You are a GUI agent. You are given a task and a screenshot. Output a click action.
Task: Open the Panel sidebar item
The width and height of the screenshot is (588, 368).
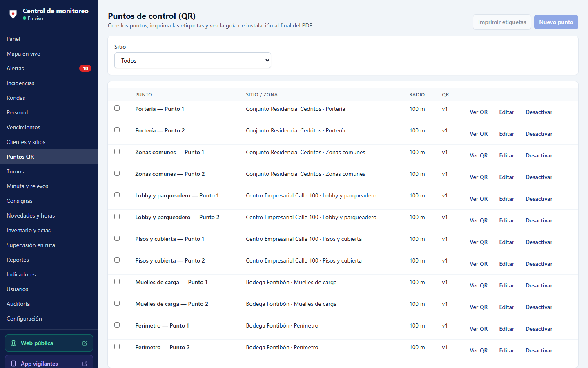point(49,39)
